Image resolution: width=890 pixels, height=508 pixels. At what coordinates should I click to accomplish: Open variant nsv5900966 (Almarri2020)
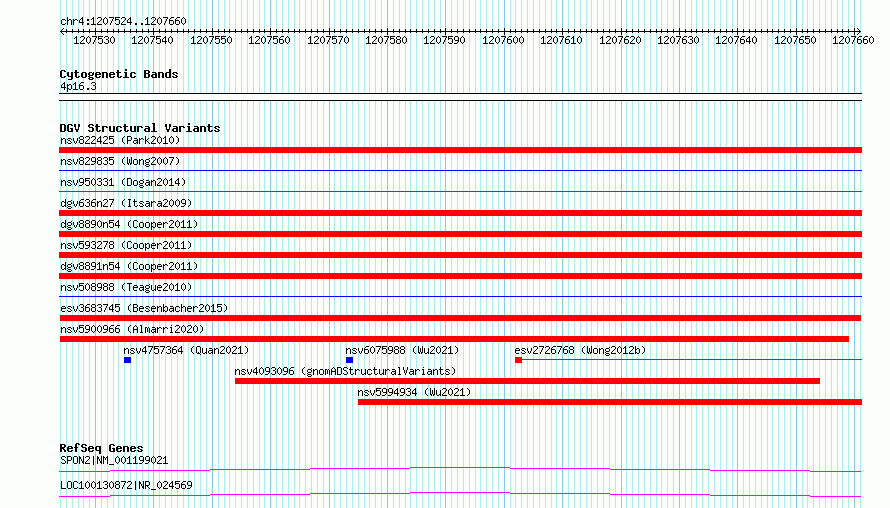pos(132,329)
